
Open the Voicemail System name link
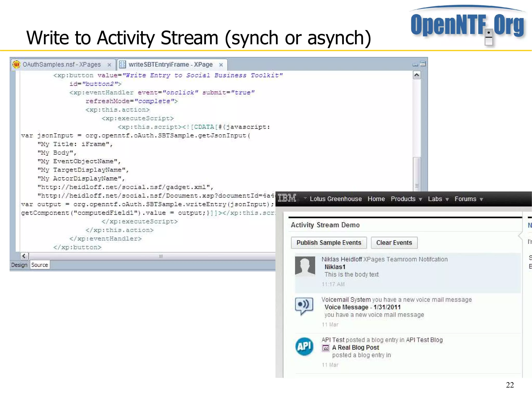click(346, 299)
